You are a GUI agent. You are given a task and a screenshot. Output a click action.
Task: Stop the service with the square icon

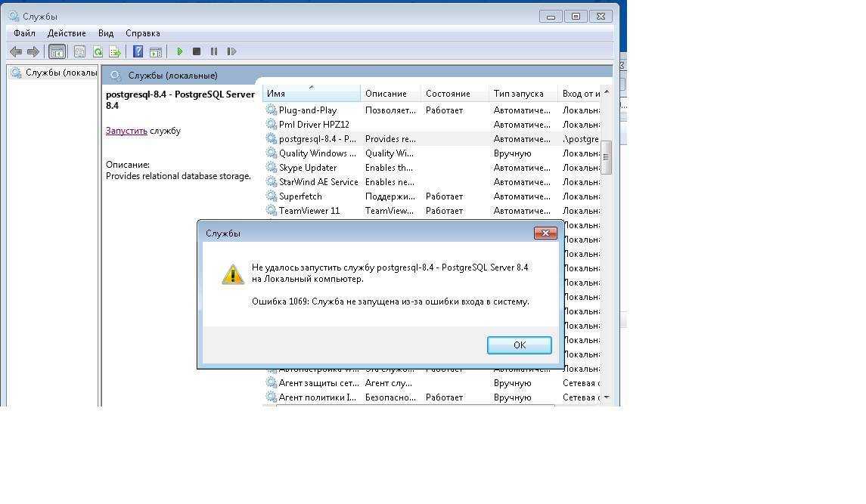(x=196, y=51)
